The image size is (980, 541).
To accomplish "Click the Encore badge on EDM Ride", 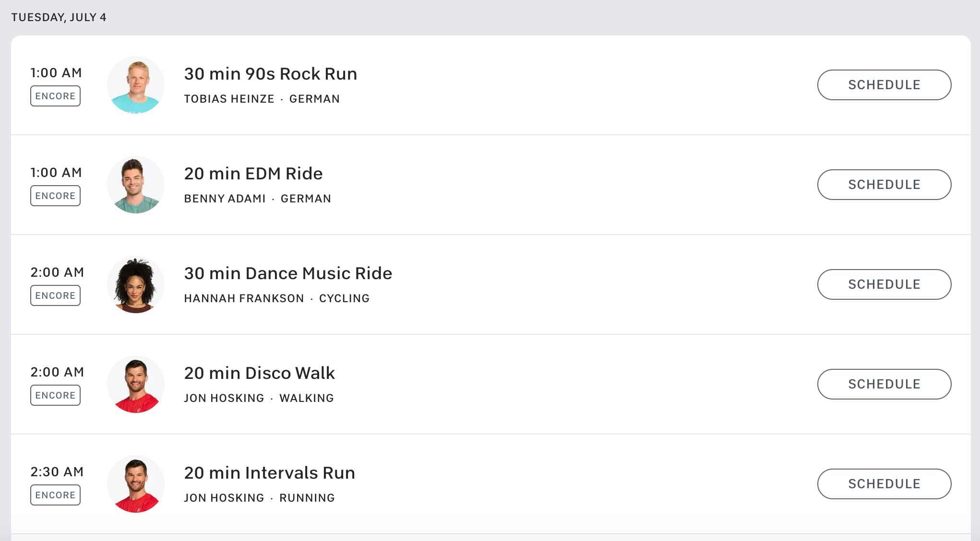I will coord(55,196).
